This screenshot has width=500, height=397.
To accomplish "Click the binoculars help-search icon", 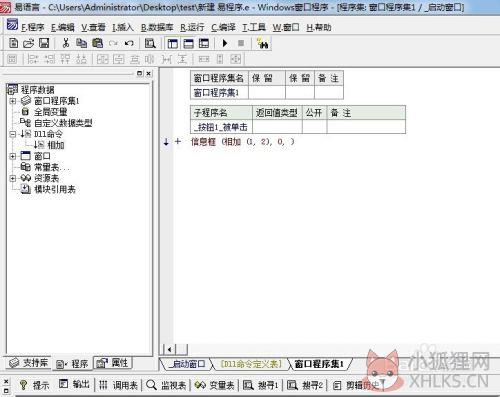I will click(x=263, y=43).
